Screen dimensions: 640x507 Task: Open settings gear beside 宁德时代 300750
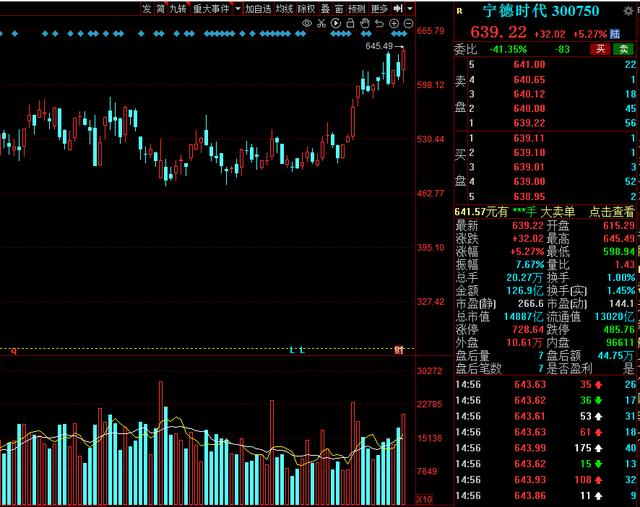click(628, 11)
